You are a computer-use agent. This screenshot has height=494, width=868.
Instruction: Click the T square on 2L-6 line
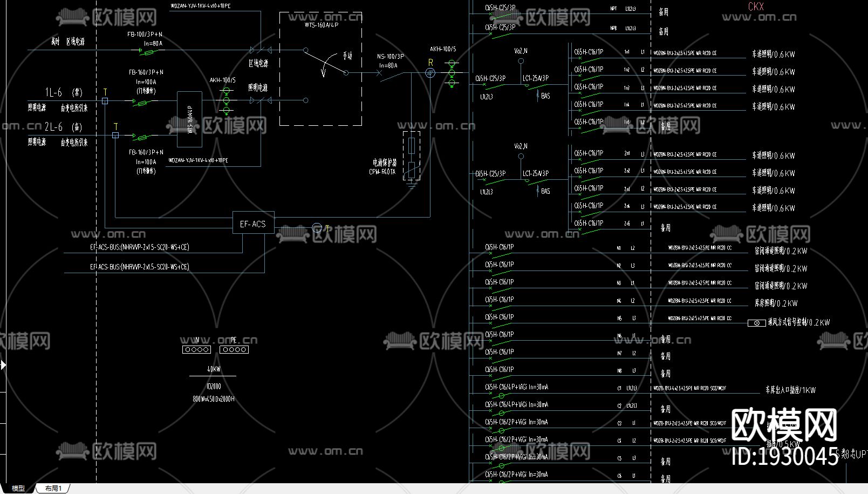point(115,135)
